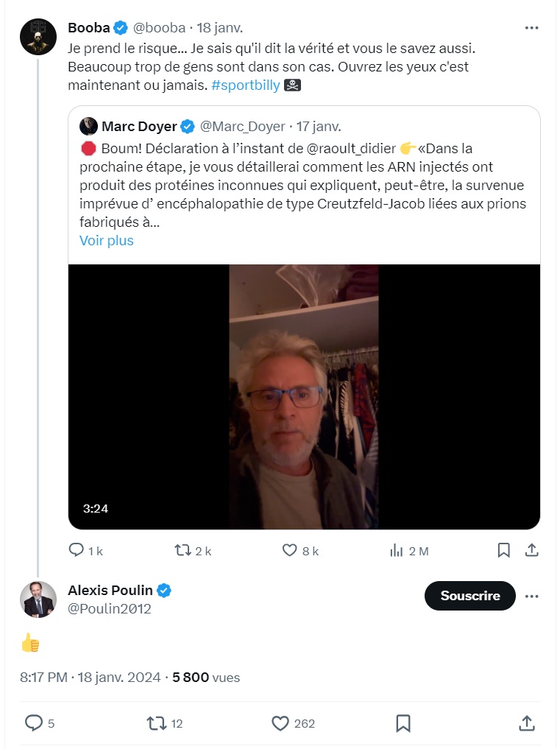Viewport: 560px width, 749px height.
Task: Bookmark Booba's post
Action: click(x=504, y=550)
